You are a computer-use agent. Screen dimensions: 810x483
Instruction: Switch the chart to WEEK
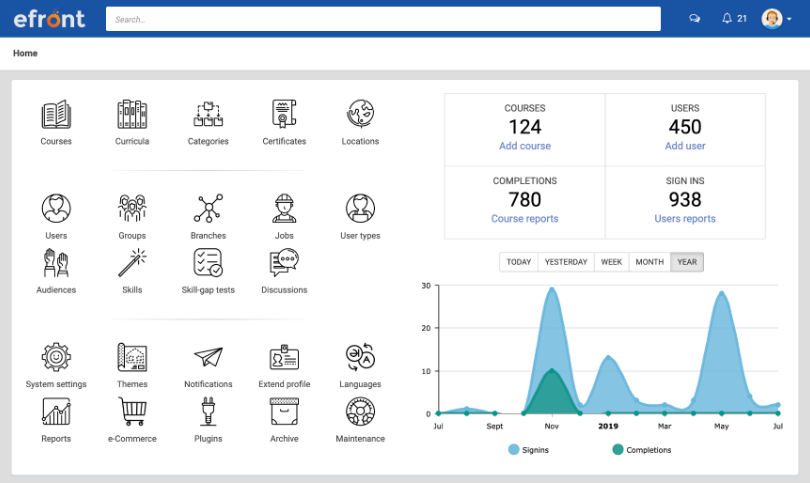pos(611,262)
